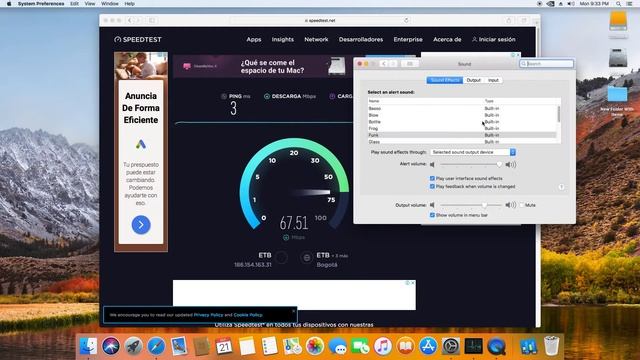
Task: Open Network link on Speedtest
Action: point(316,40)
